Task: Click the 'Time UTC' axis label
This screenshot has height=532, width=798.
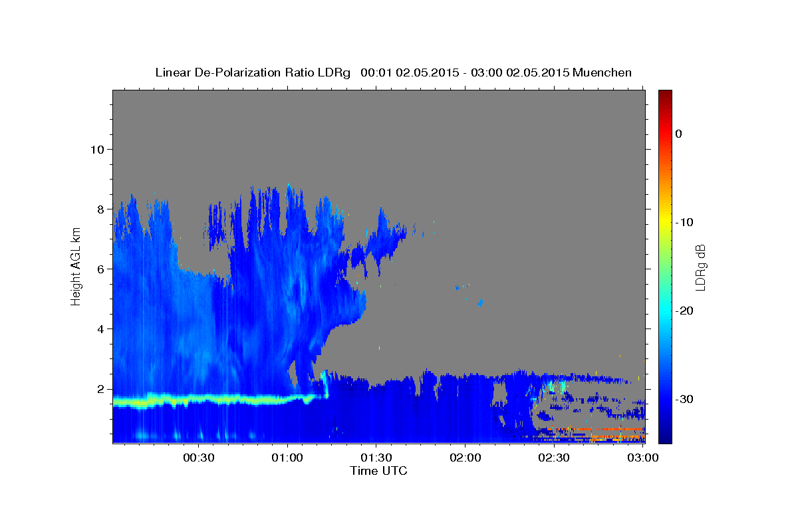Action: [378, 471]
